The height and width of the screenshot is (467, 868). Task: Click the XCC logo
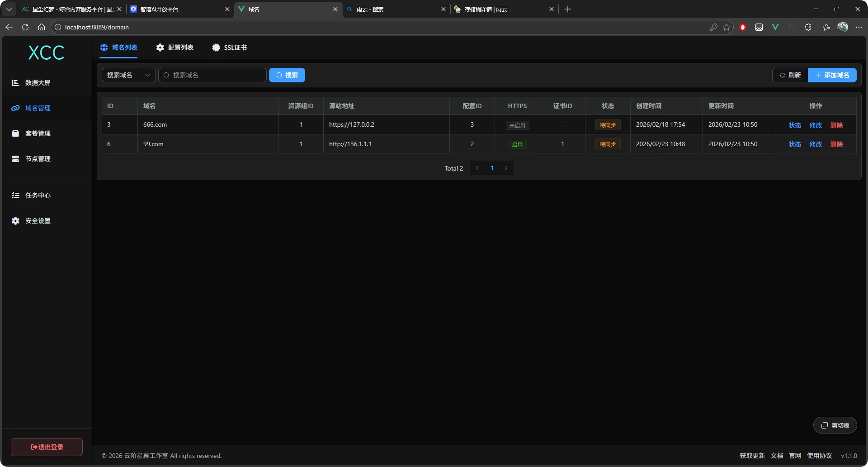[46, 53]
